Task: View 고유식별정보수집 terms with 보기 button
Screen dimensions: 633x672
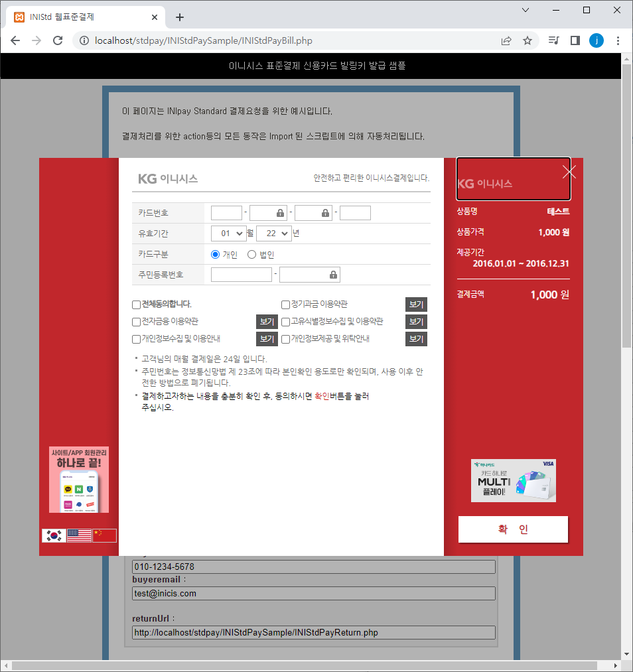Action: (x=416, y=322)
